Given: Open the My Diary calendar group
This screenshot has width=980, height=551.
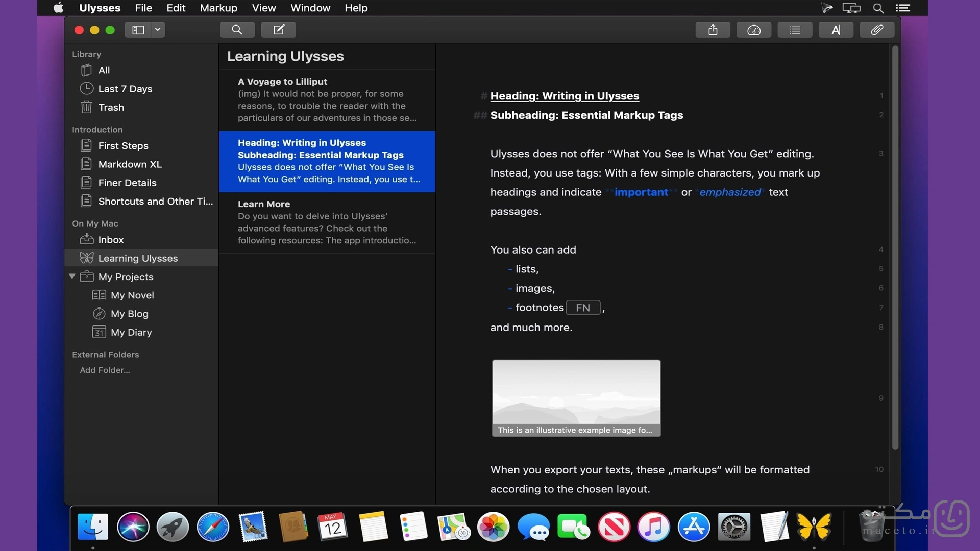Looking at the screenshot, I should pyautogui.click(x=131, y=332).
